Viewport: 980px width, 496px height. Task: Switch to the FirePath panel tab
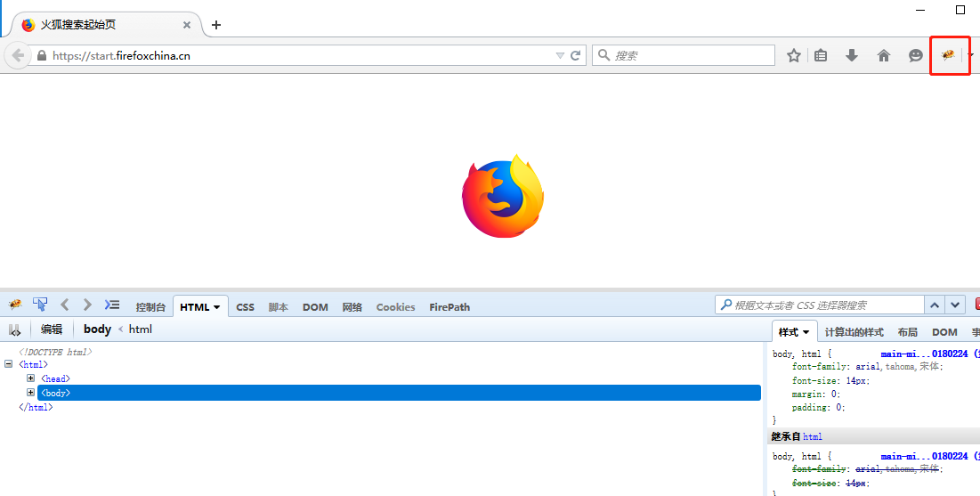[x=450, y=307]
